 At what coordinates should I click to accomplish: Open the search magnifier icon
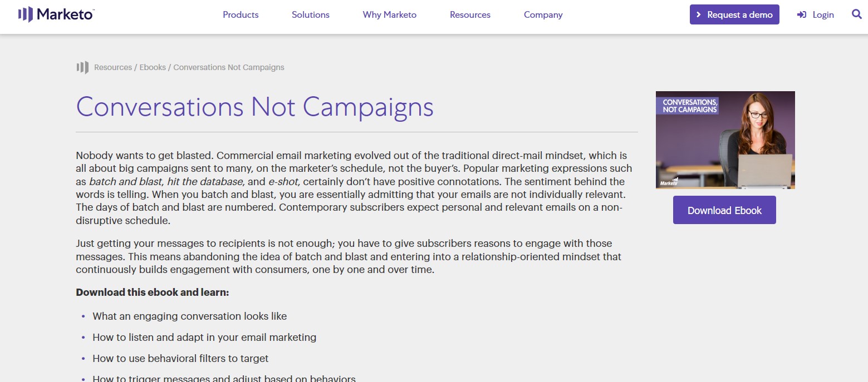coord(857,14)
